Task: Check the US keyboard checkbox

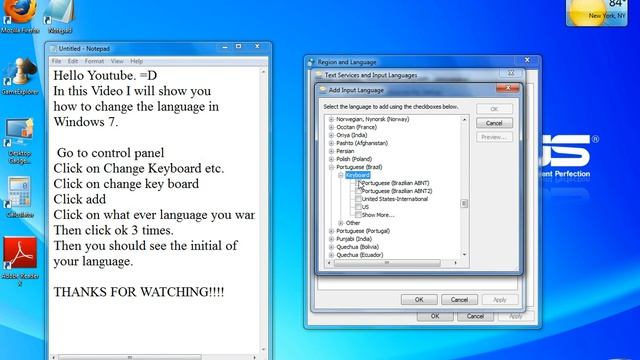Action: click(x=358, y=207)
